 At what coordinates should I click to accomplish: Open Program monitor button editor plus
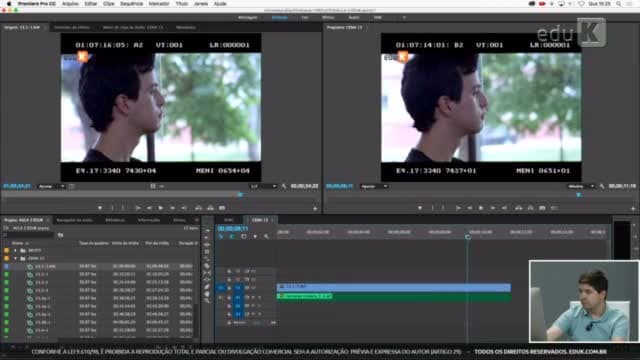point(633,209)
